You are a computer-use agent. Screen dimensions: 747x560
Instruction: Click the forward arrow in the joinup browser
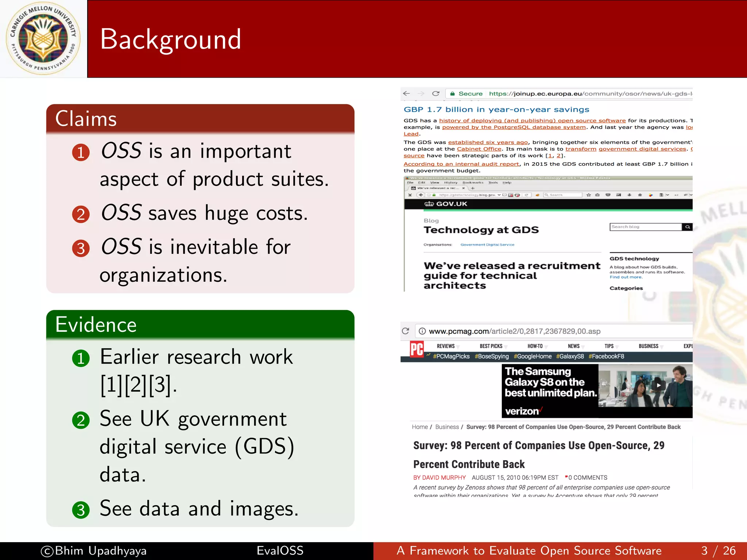coord(421,93)
